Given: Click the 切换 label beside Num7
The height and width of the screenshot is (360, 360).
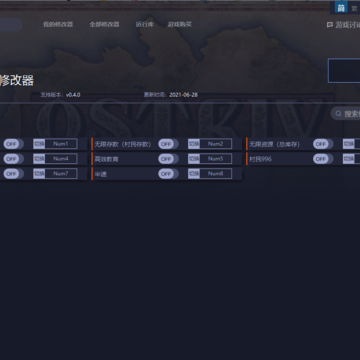Looking at the screenshot, I should click(x=39, y=174).
